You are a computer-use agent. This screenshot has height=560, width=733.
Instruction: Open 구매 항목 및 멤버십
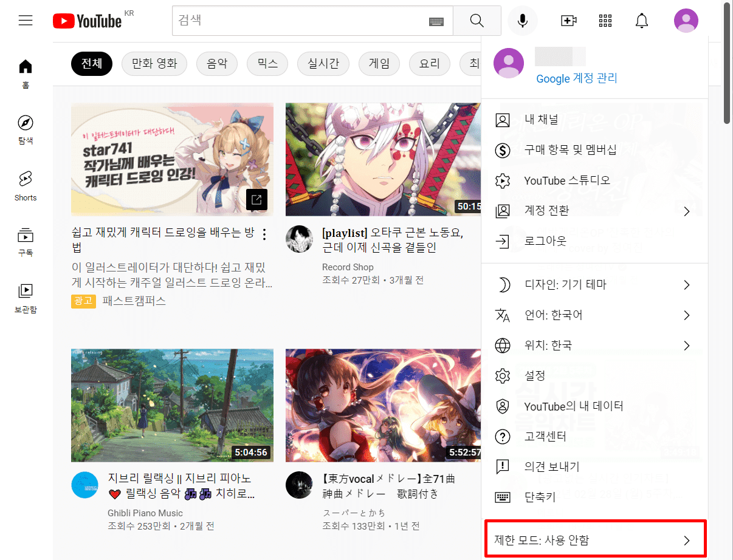click(x=594, y=150)
